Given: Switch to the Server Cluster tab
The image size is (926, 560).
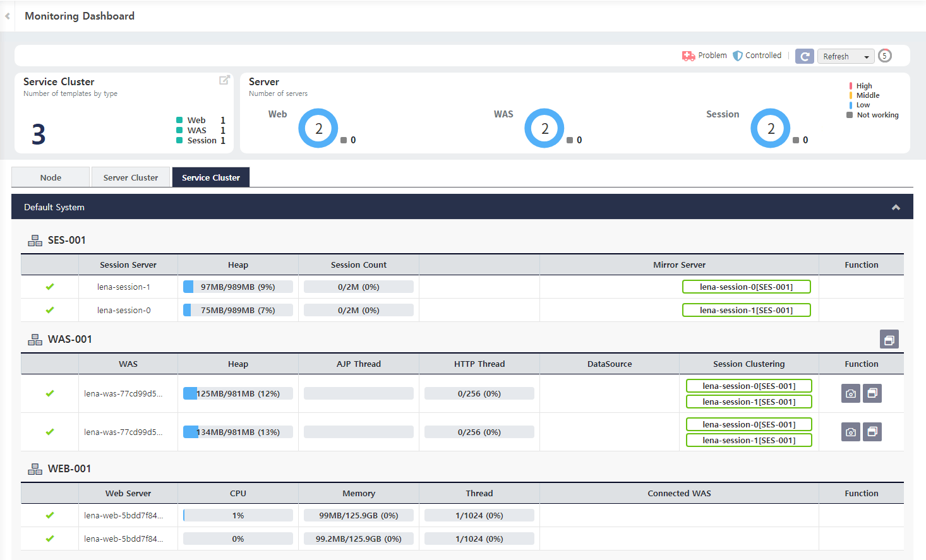Looking at the screenshot, I should [x=130, y=177].
